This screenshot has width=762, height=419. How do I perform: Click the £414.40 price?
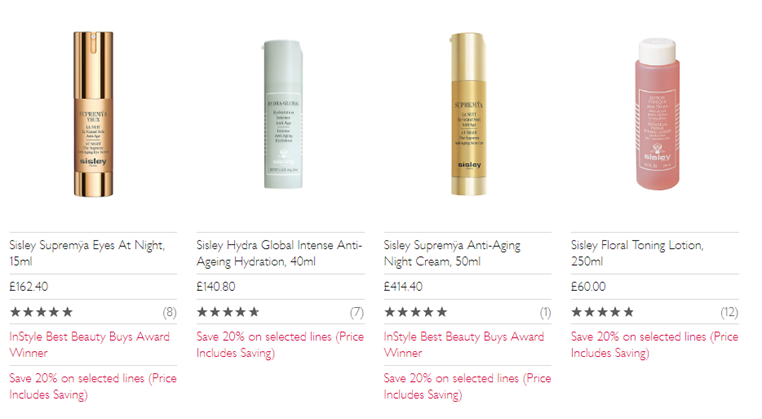tap(403, 287)
